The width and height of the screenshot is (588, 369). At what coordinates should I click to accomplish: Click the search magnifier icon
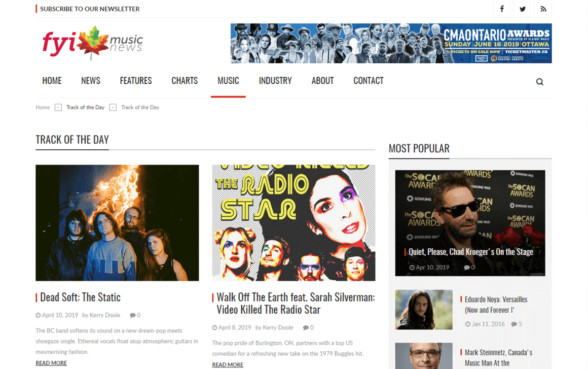tap(540, 81)
